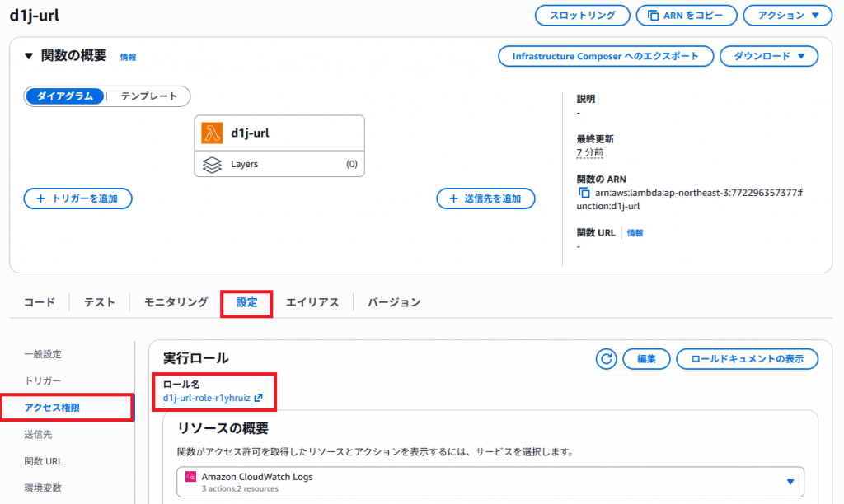The image size is (844, 504).
Task: Collapse the 関数の概要 section
Action: 29,56
